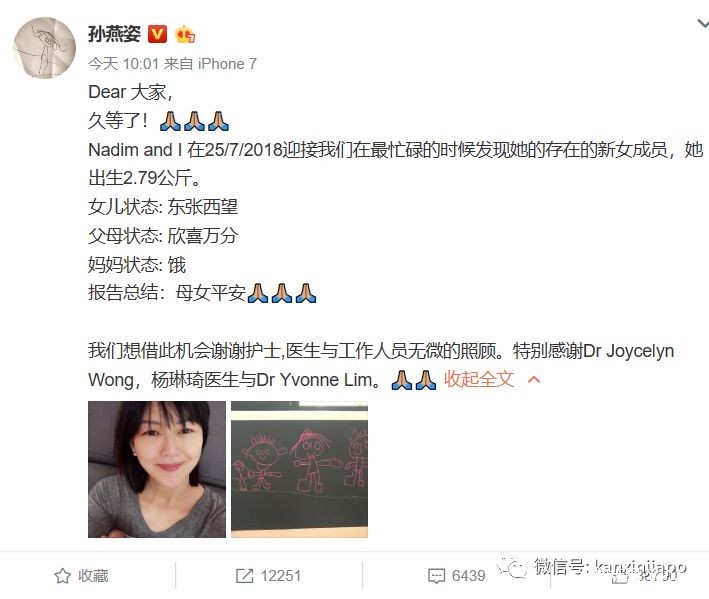Click the like icon near 38790

coord(619,577)
